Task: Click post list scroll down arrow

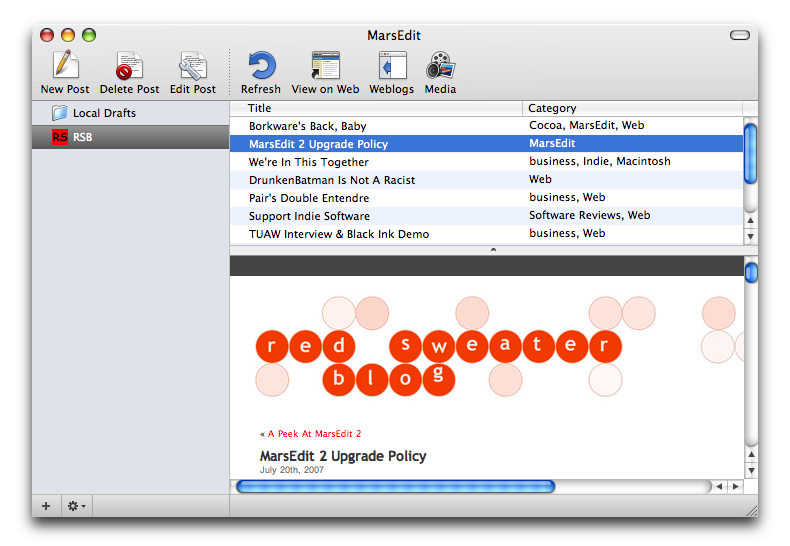Action: [750, 236]
